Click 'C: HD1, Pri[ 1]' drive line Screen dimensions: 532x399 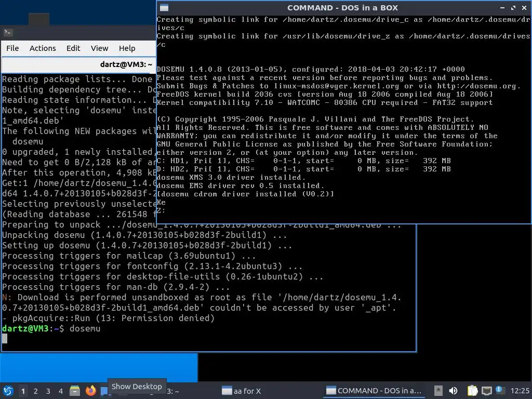pyautogui.click(x=303, y=161)
